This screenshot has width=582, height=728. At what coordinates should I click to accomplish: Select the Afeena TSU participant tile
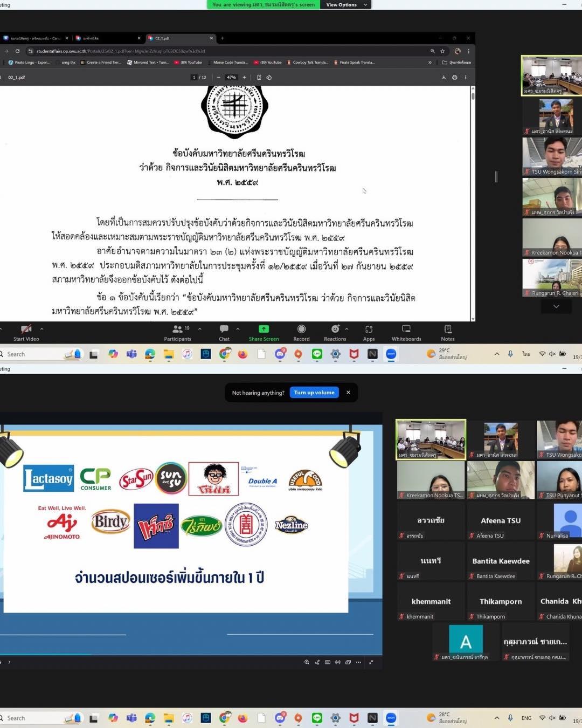(501, 521)
